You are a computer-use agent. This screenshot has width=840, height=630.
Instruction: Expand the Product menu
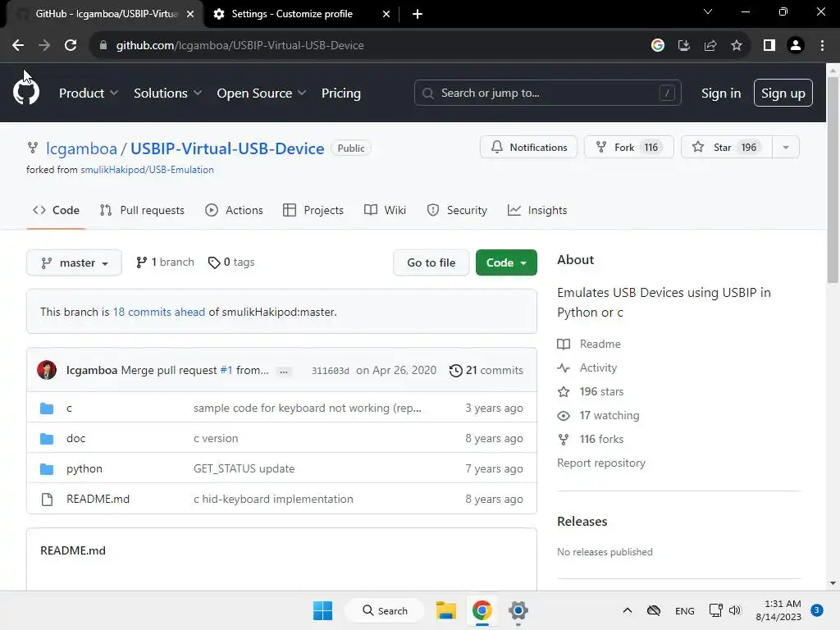click(x=89, y=94)
